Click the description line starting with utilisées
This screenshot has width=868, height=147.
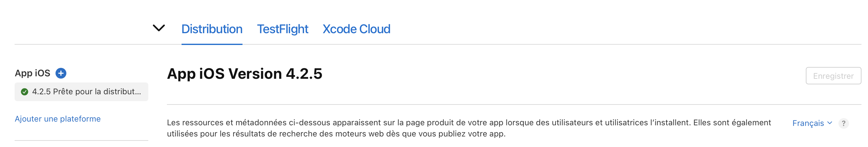click(336, 134)
